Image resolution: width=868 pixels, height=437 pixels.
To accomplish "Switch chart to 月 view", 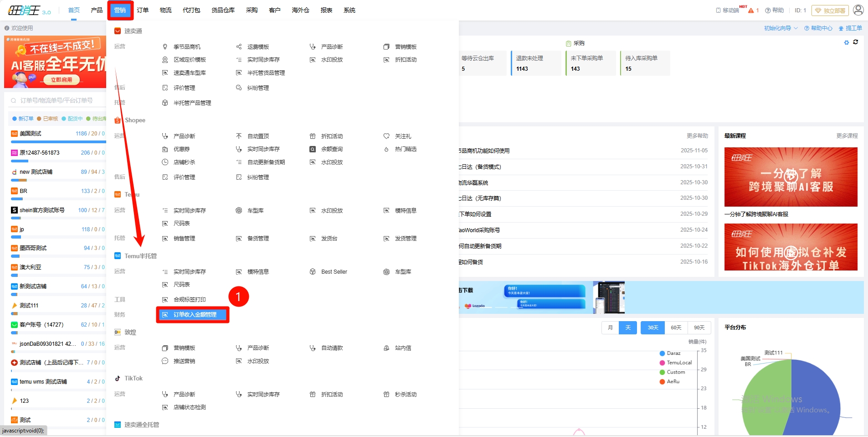I will 610,328.
